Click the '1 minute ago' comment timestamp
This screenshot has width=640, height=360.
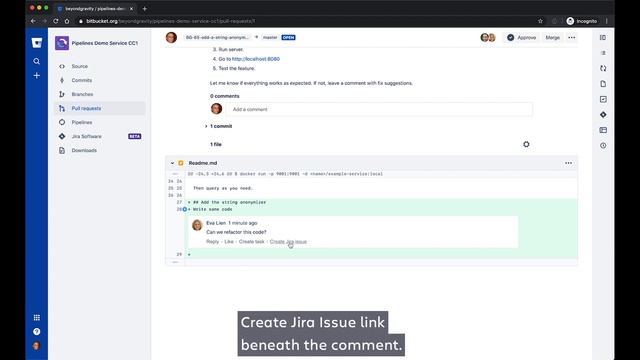(x=242, y=223)
